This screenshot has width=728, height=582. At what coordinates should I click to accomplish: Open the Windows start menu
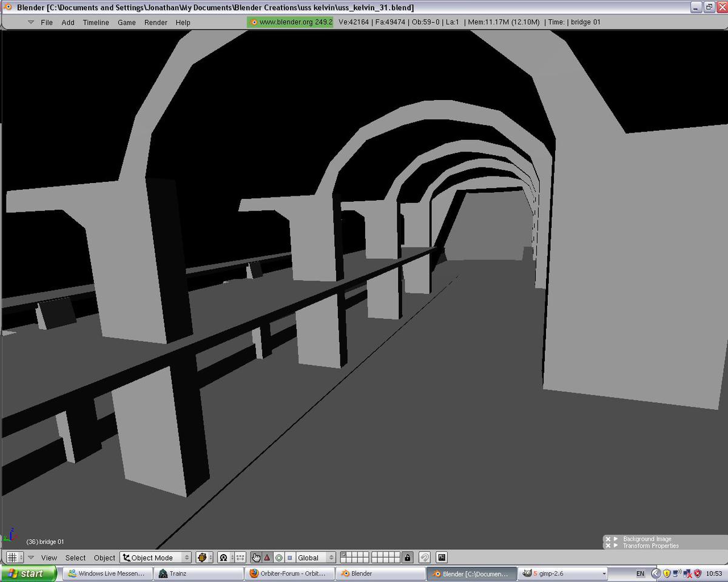point(29,574)
